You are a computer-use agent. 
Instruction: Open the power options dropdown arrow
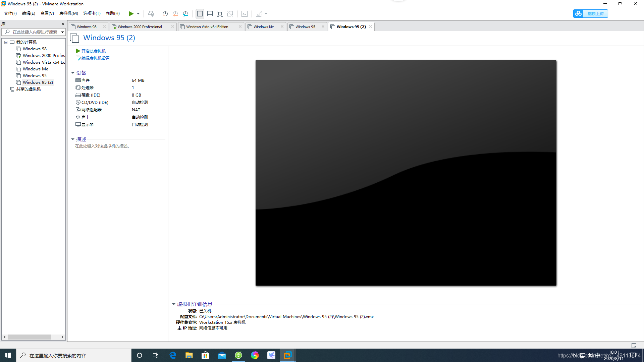(x=138, y=14)
